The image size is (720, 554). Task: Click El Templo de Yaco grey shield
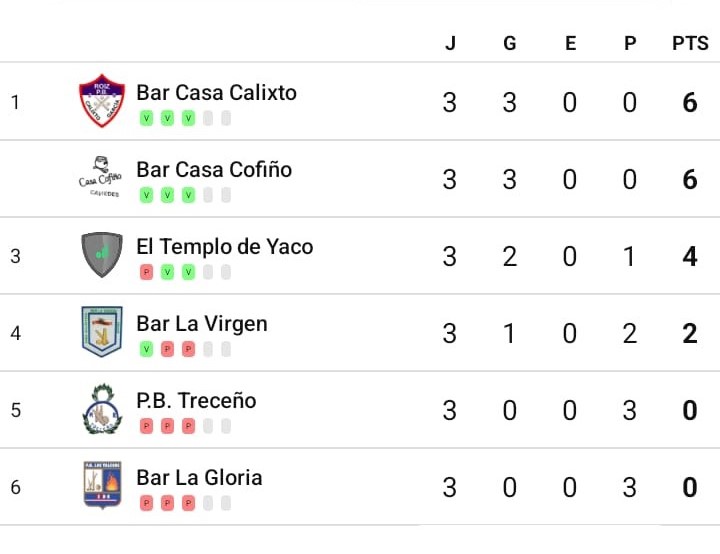[102, 254]
